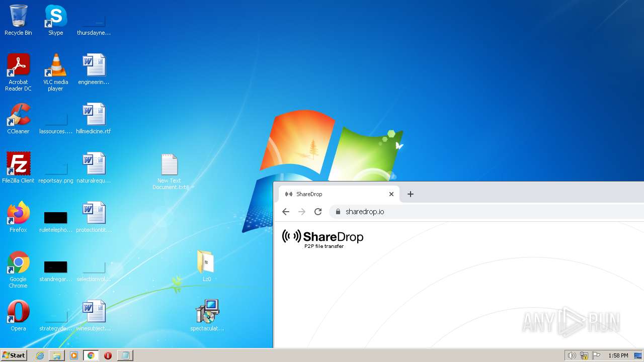
Task: Open the Notepad taskbar button
Action: tap(125, 355)
